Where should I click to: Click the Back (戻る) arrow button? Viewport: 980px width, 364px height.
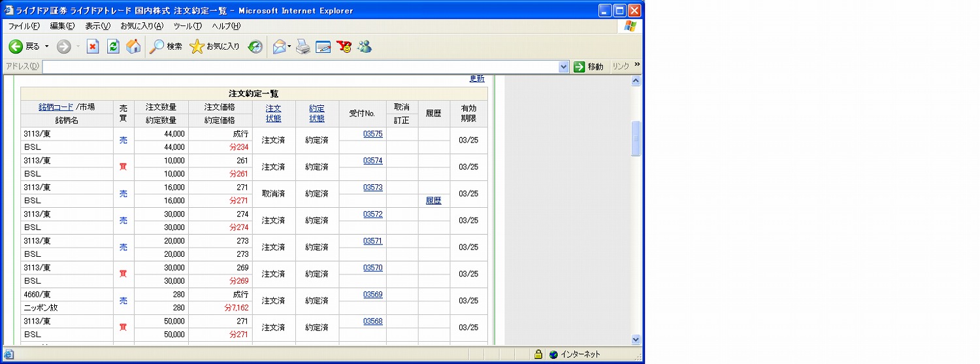click(x=24, y=46)
